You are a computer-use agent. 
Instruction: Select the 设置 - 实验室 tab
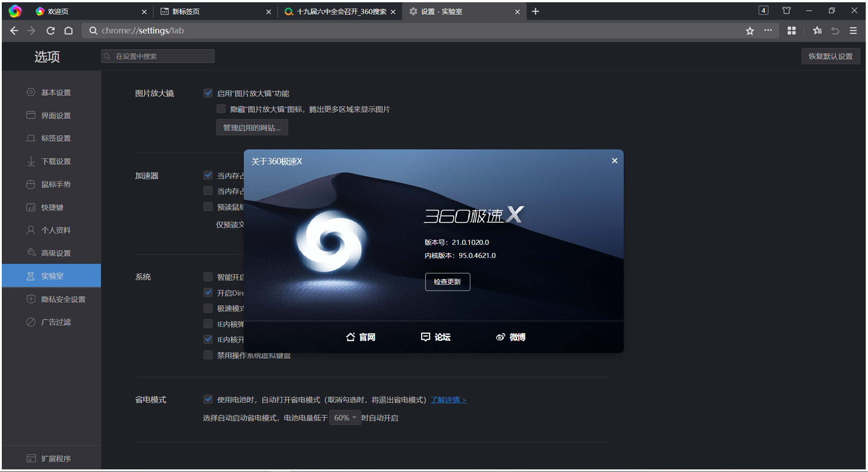point(464,12)
